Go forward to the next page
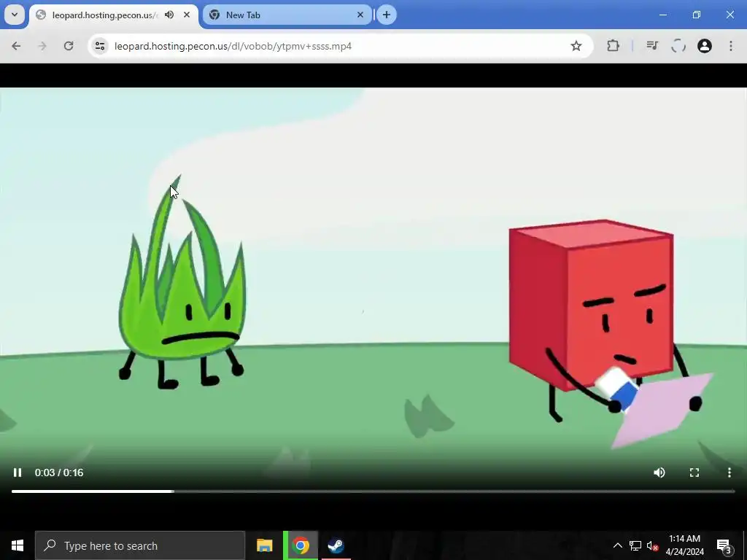The height and width of the screenshot is (560, 747). [42, 46]
